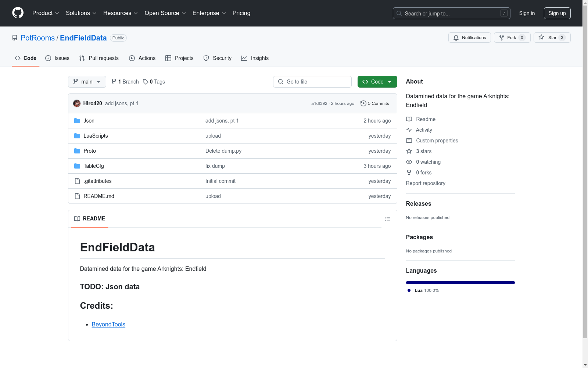Click the GitHub logo home icon

point(18,13)
